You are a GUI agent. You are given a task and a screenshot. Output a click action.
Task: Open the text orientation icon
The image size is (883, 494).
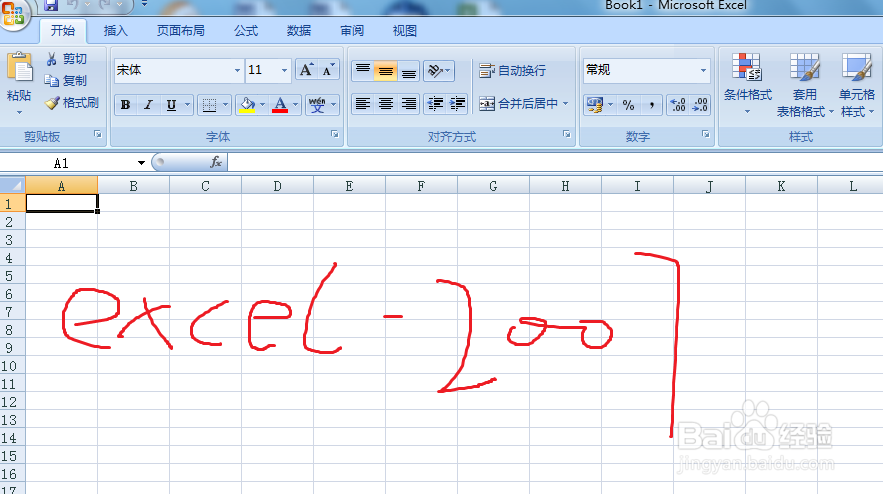pyautogui.click(x=435, y=71)
